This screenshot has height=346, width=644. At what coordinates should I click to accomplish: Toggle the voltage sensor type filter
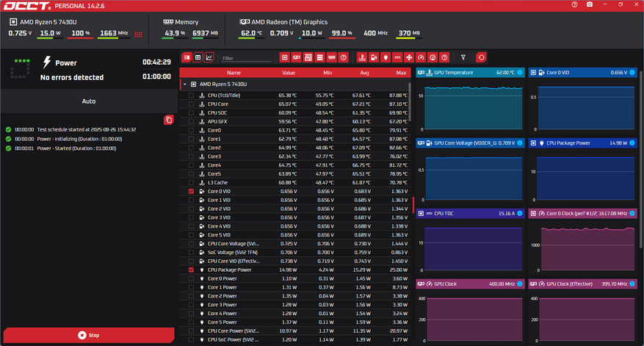374,57
